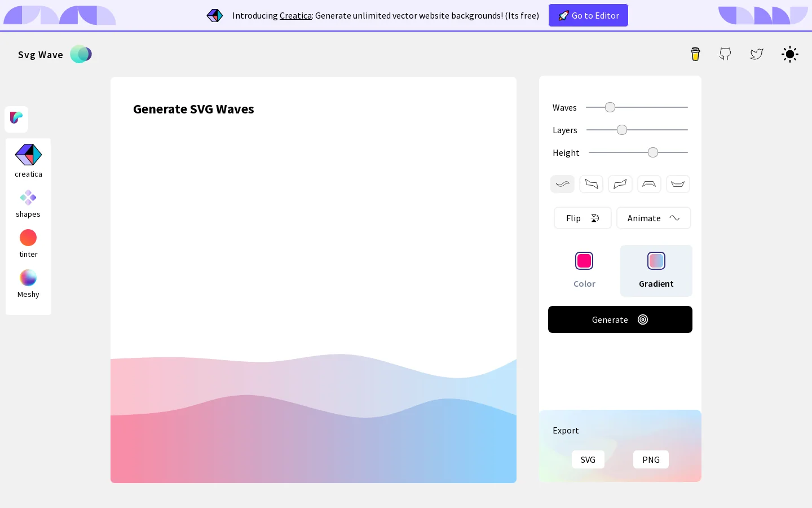Adjust the Waves slider handle
812x508 pixels.
point(610,107)
